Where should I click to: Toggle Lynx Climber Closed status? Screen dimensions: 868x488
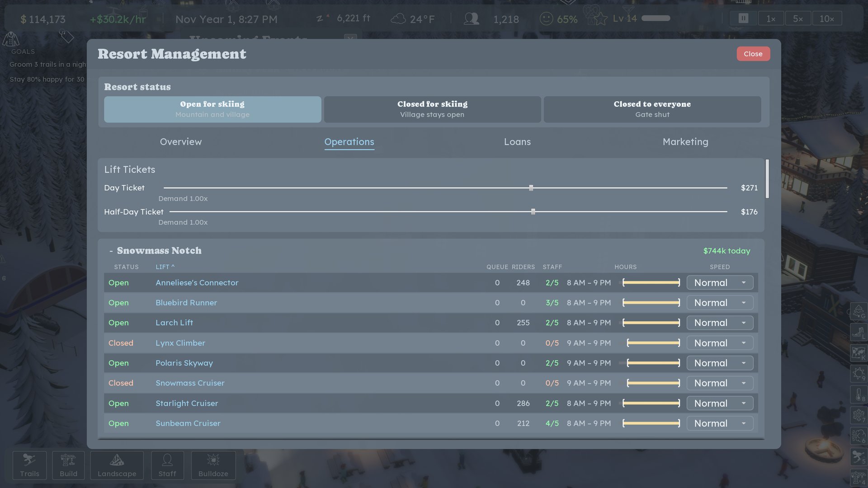121,343
